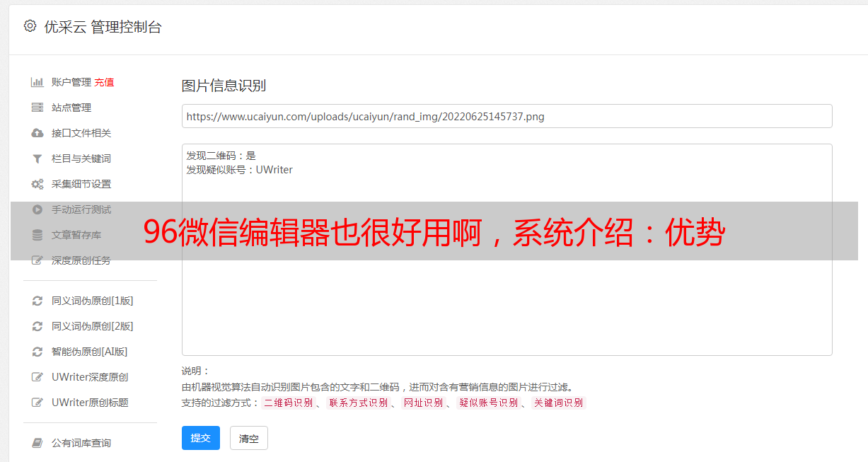Click the filter funnel icon for 栏目与关键词

pyautogui.click(x=37, y=158)
